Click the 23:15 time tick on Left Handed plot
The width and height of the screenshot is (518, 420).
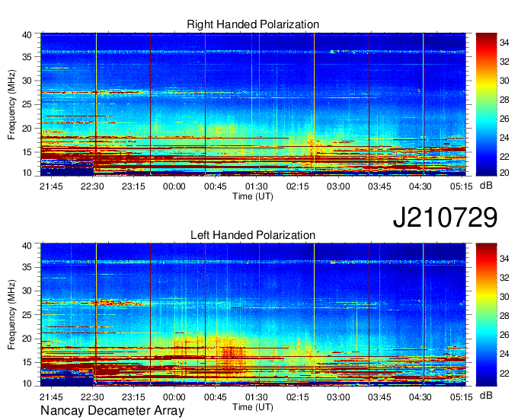133,397
